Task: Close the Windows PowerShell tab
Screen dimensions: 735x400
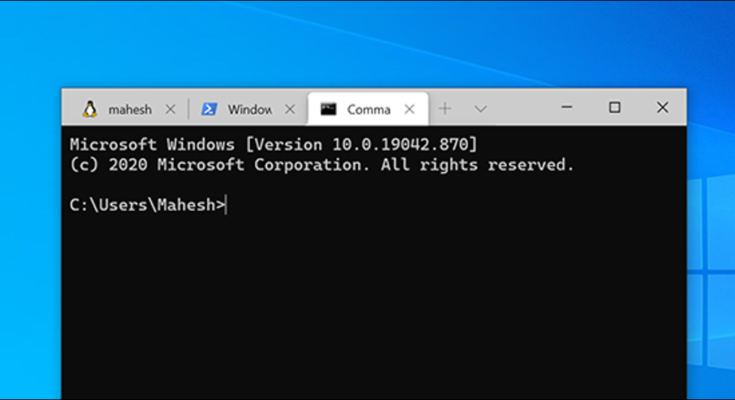Action: point(290,109)
